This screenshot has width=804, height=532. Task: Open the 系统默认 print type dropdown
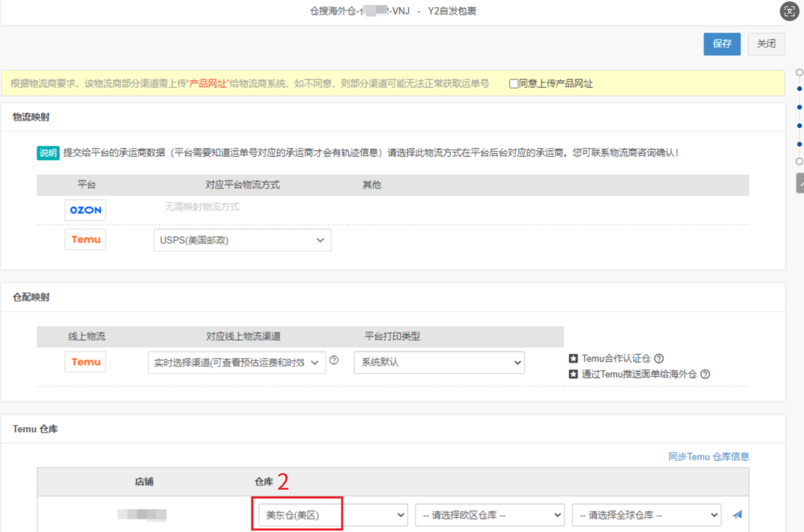click(439, 363)
